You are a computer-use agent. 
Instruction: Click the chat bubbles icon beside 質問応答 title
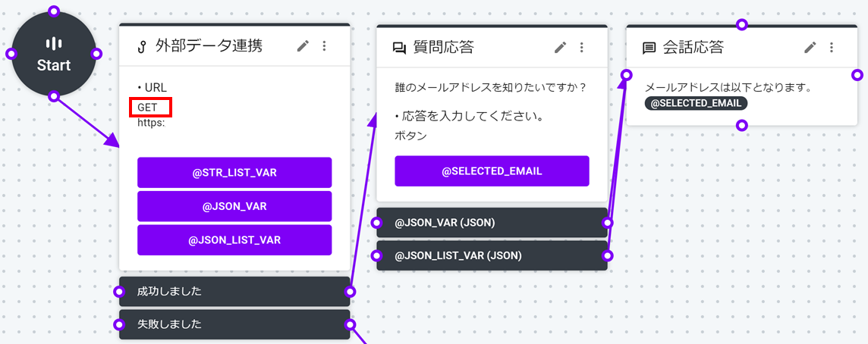click(399, 48)
